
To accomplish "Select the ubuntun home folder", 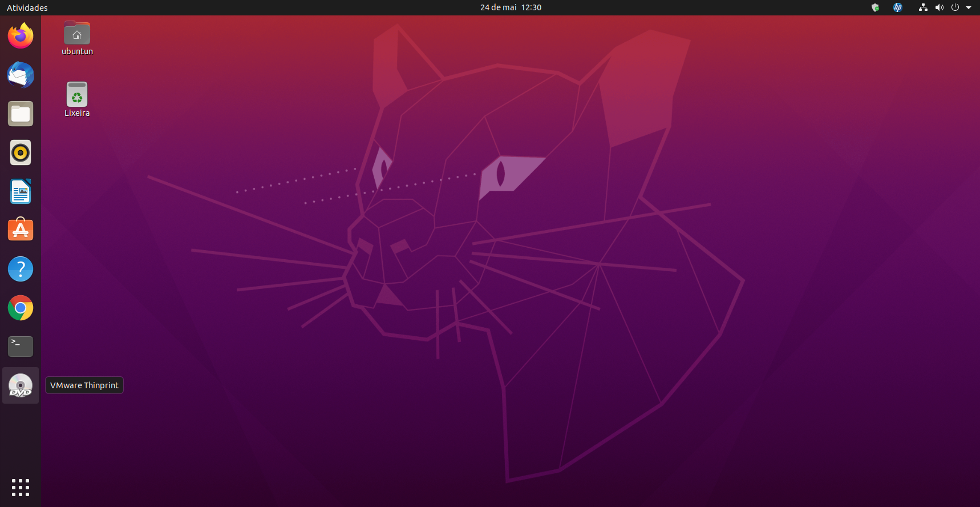I will [77, 38].
